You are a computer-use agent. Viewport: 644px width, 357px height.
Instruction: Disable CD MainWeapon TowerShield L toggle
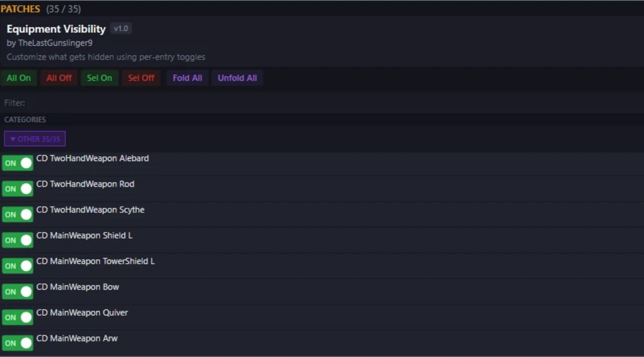coord(17,266)
